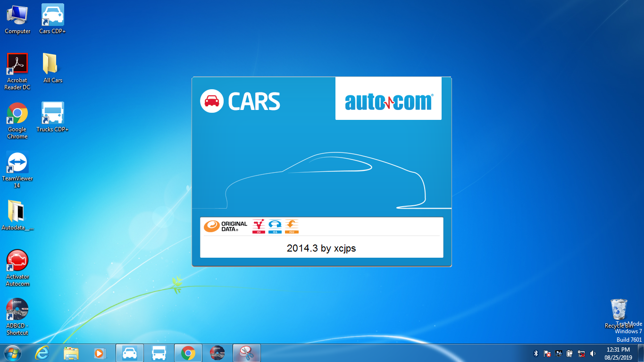Open the Autodata app in taskbar
The image size is (644, 362).
point(217,353)
